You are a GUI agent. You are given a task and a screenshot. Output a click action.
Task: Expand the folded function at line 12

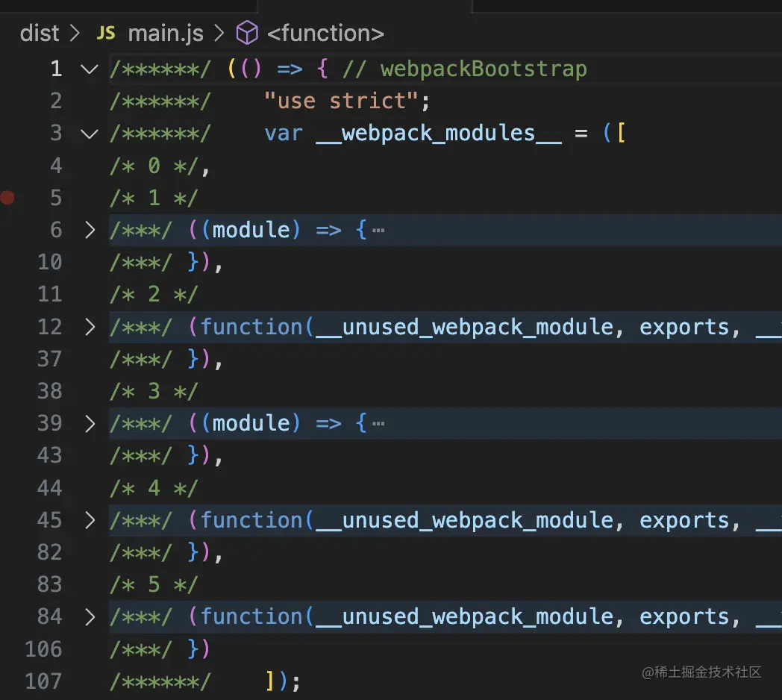pos(90,327)
